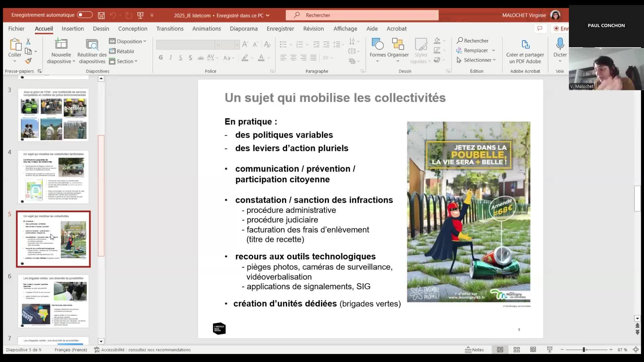Image resolution: width=644 pixels, height=362 pixels.
Task: Apply underline formatting (S)
Action: click(x=180, y=58)
